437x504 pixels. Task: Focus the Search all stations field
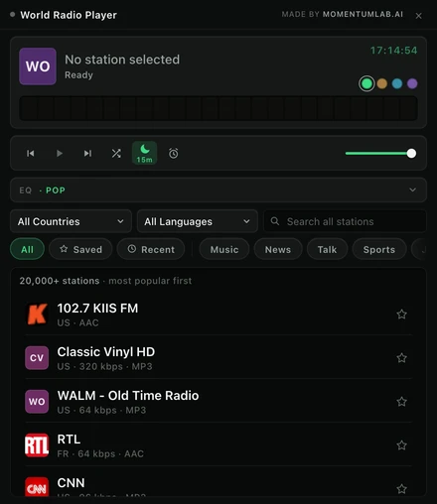[x=345, y=221]
